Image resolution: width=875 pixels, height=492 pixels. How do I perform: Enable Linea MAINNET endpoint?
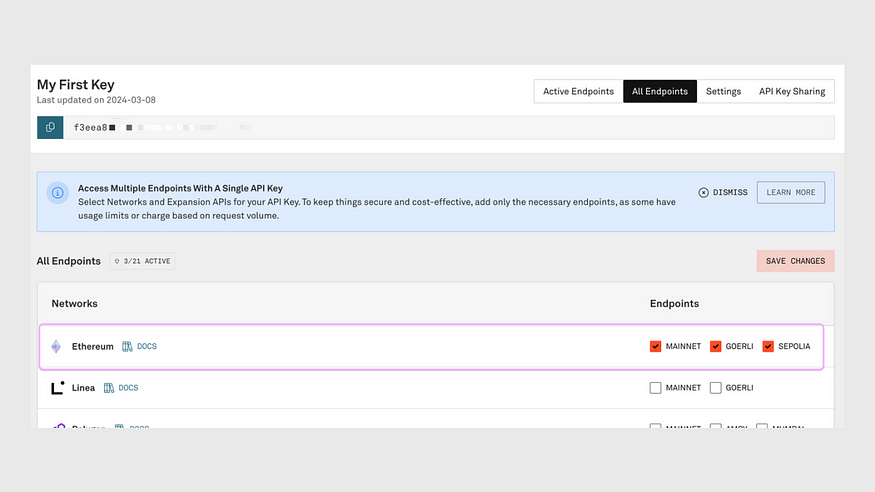pos(655,388)
